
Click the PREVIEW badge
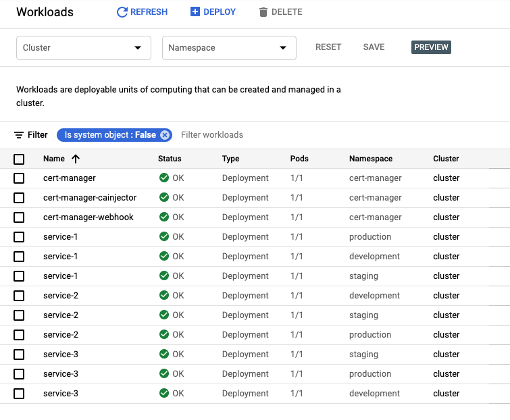click(431, 47)
